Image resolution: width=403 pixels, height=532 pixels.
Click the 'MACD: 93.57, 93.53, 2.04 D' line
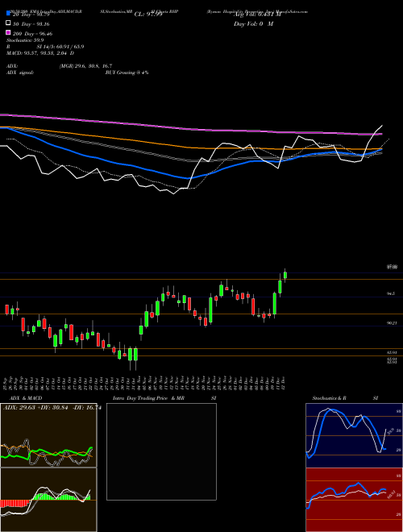tap(40, 53)
